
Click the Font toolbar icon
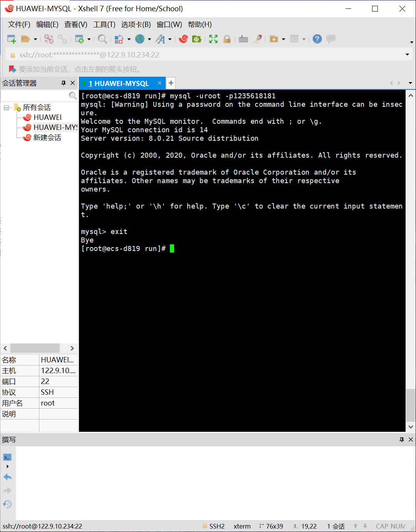click(161, 39)
